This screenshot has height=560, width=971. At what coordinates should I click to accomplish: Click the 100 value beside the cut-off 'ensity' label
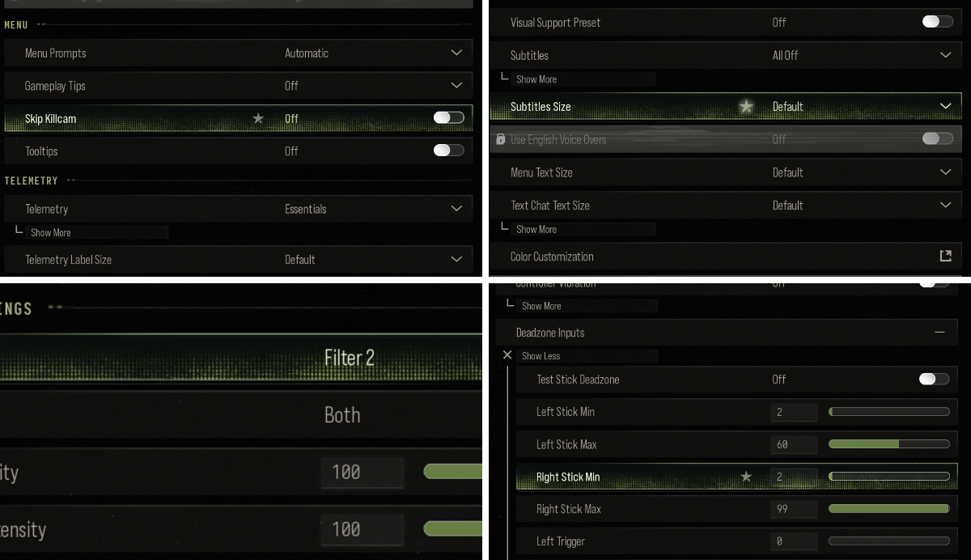click(x=362, y=530)
